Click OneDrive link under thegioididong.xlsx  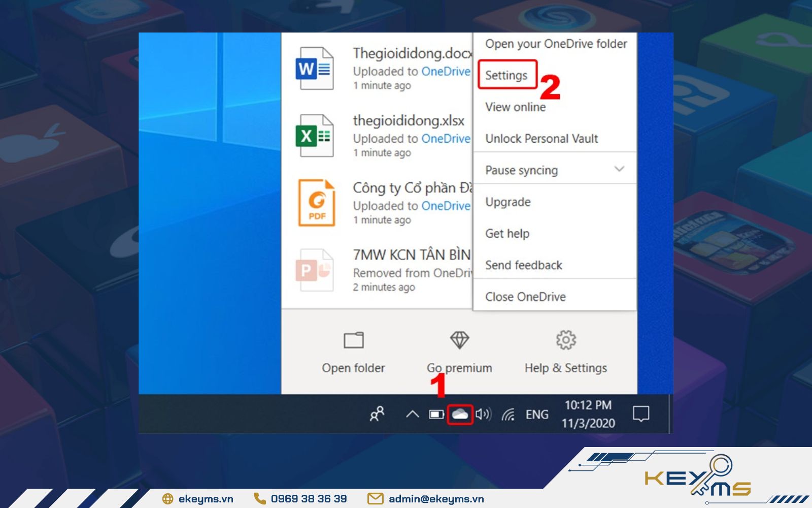446,139
